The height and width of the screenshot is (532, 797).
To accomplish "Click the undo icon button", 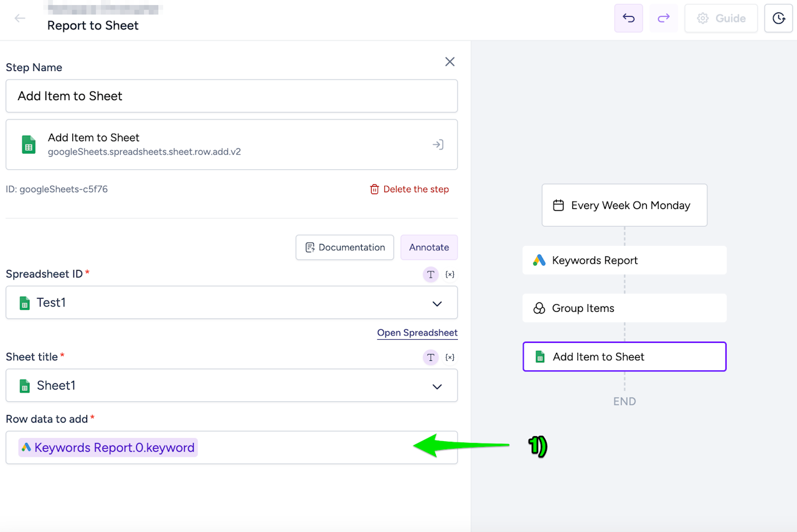I will tap(628, 18).
